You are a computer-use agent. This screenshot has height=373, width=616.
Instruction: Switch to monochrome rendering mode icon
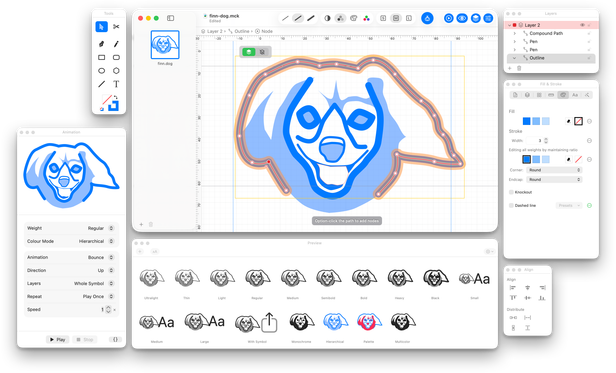tap(327, 18)
